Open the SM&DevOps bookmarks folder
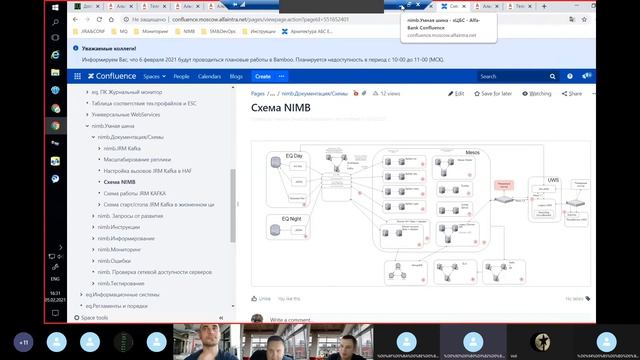The height and width of the screenshot is (360, 640). pyautogui.click(x=218, y=31)
